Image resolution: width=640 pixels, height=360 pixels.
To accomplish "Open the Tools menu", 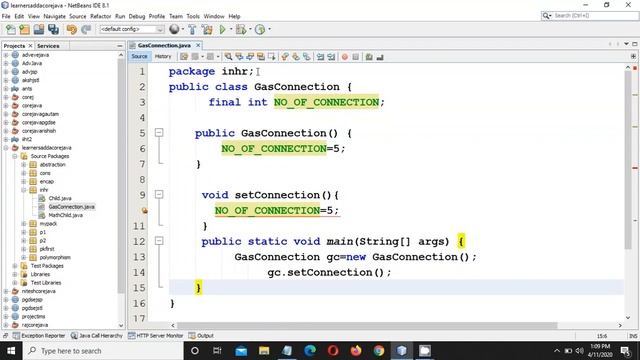I will tap(193, 16).
